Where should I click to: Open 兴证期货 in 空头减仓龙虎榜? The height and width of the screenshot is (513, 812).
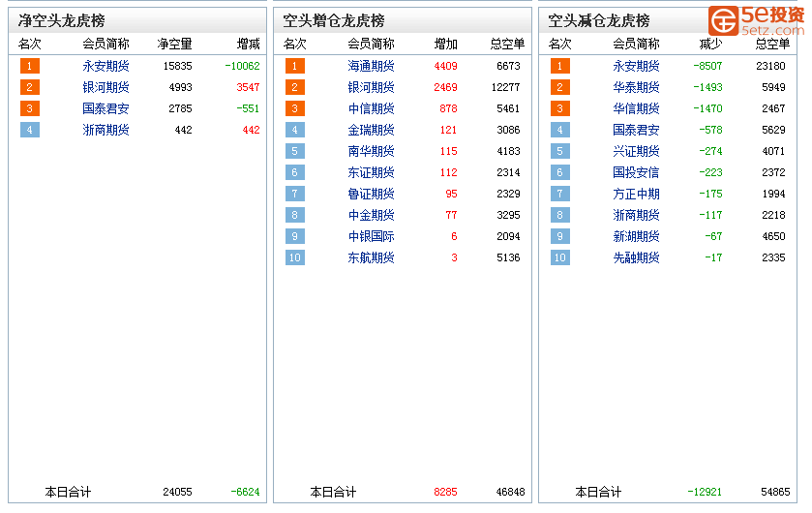coord(636,151)
